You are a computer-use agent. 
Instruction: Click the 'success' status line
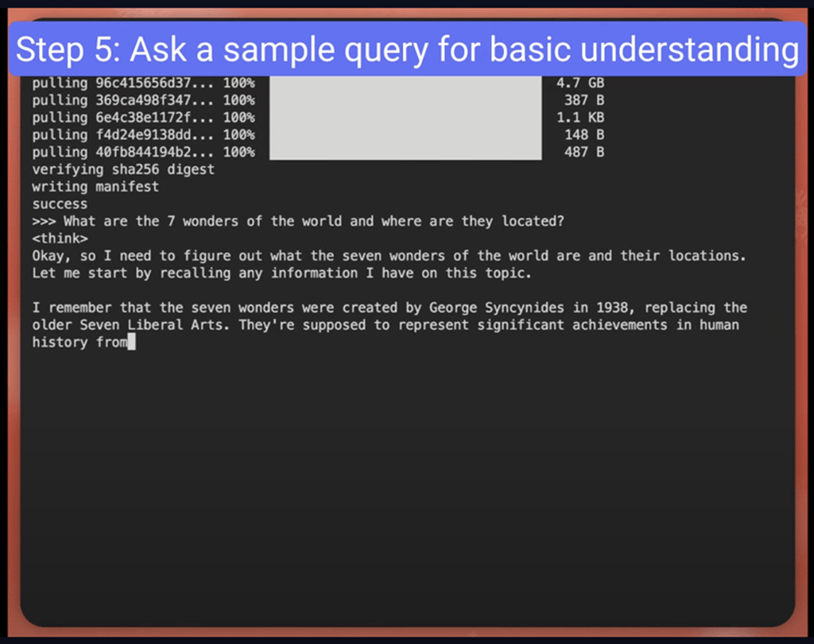click(60, 204)
